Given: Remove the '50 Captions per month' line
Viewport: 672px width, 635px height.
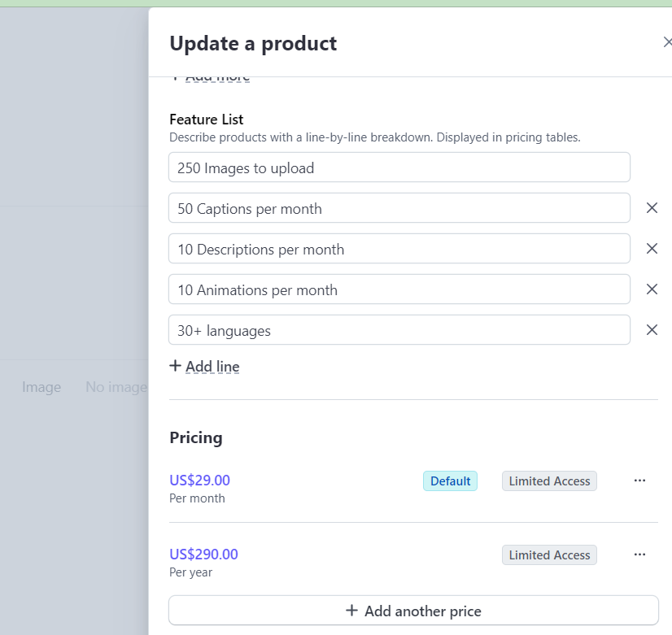Looking at the screenshot, I should click(x=652, y=208).
